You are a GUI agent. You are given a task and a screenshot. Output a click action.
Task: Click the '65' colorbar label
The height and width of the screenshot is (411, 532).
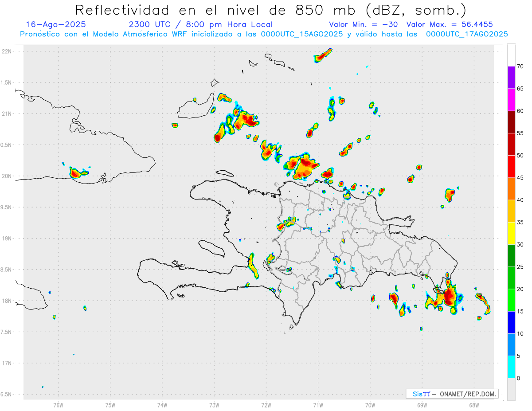point(520,89)
